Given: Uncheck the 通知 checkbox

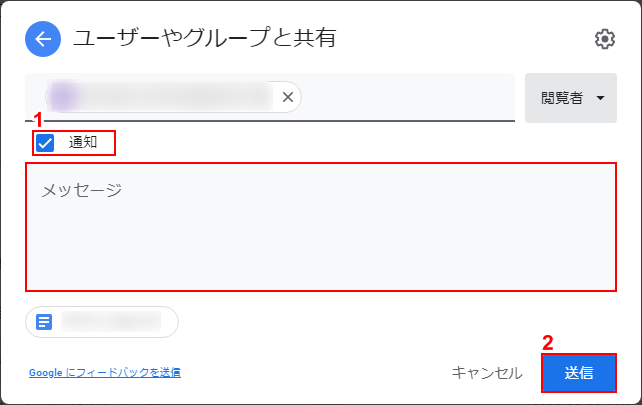Looking at the screenshot, I should [45, 143].
